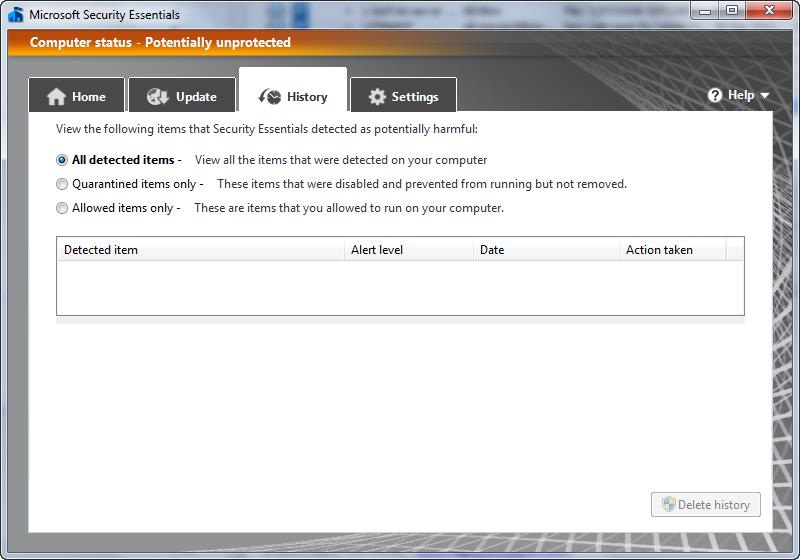Sort by Detected item column header
The image size is (800, 560).
pos(201,250)
